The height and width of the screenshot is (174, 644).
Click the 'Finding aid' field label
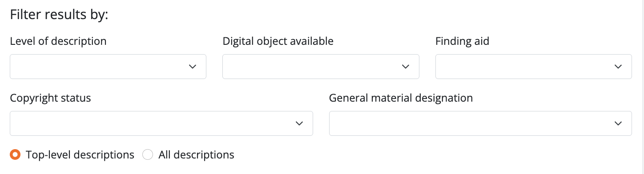pyautogui.click(x=462, y=41)
